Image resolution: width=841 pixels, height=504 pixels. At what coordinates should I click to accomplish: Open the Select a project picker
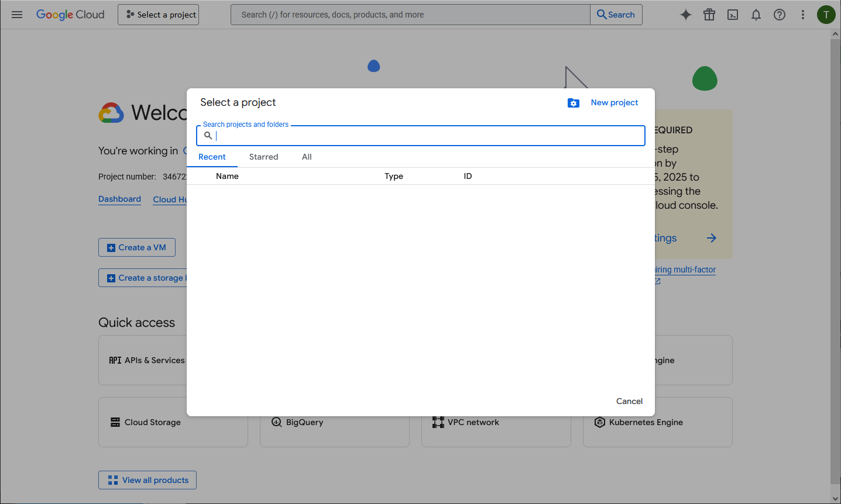158,15
